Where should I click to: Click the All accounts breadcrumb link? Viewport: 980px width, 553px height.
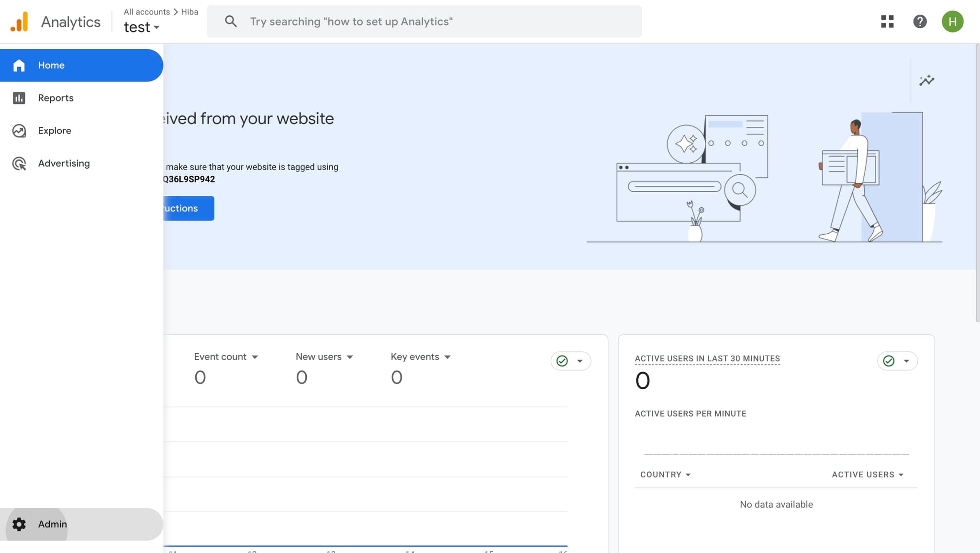click(146, 11)
